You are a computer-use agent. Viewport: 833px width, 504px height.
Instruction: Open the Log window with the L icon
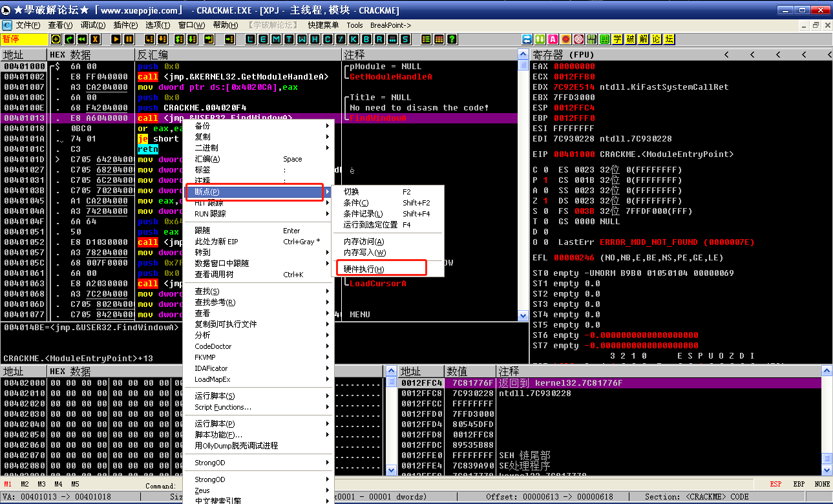click(x=251, y=39)
